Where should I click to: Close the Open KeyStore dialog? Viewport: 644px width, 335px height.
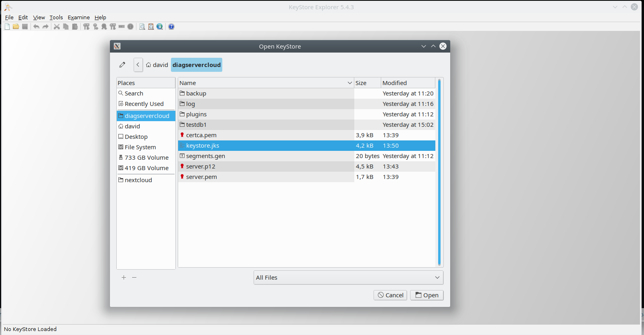[443, 46]
